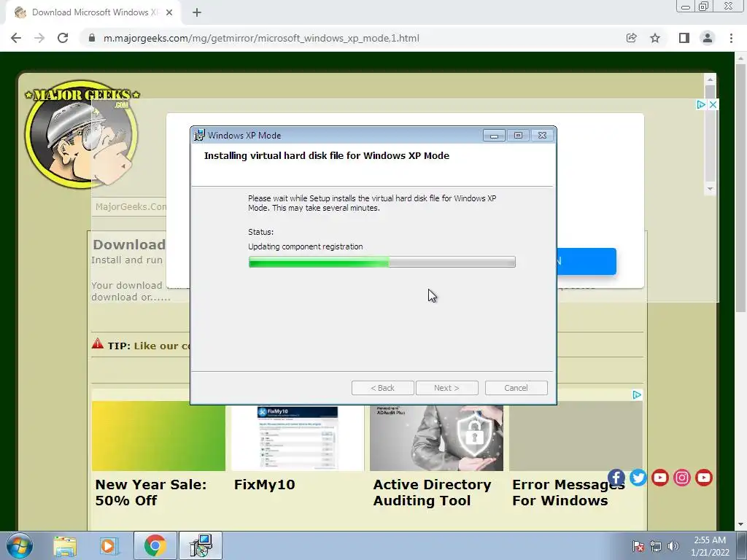Viewport: 747px width, 560px height.
Task: Open the last YouTube icon
Action: (704, 478)
